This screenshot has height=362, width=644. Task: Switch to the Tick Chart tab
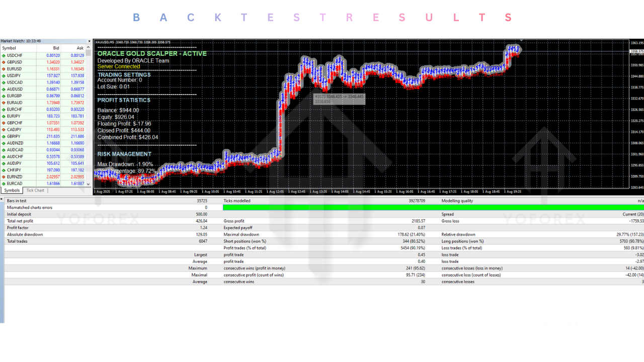35,190
